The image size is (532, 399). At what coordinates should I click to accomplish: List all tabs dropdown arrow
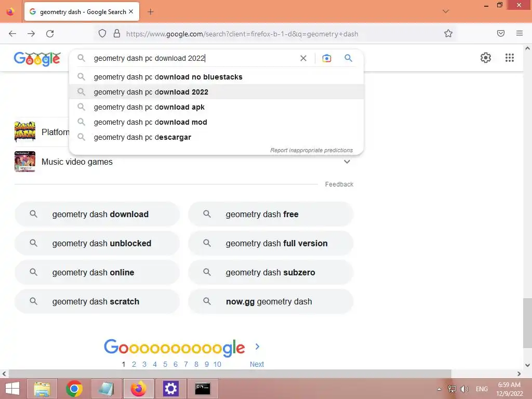click(446, 11)
